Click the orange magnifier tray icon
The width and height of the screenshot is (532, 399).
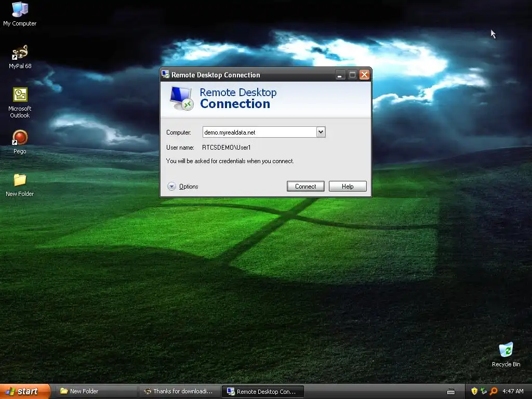tap(494, 391)
